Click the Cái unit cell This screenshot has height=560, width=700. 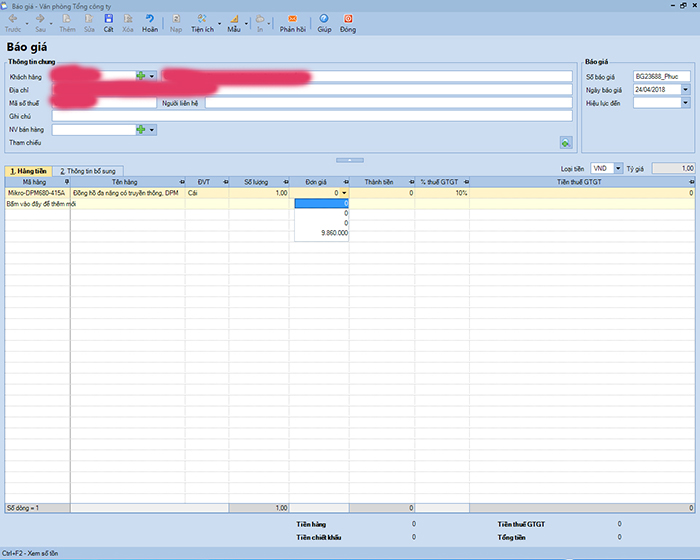coord(207,193)
